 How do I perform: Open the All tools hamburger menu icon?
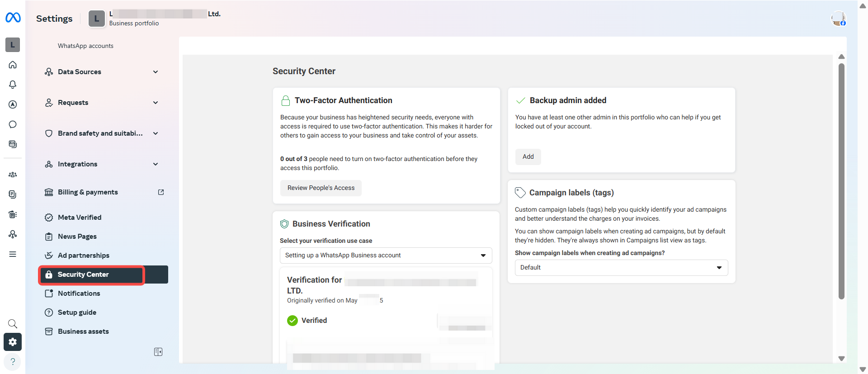pos(13,254)
